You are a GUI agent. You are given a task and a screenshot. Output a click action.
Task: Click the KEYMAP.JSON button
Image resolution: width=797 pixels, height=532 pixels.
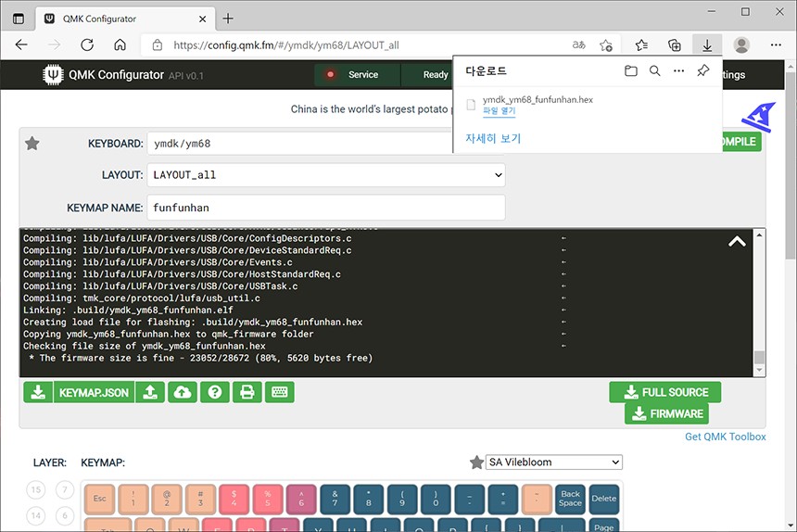tap(94, 392)
